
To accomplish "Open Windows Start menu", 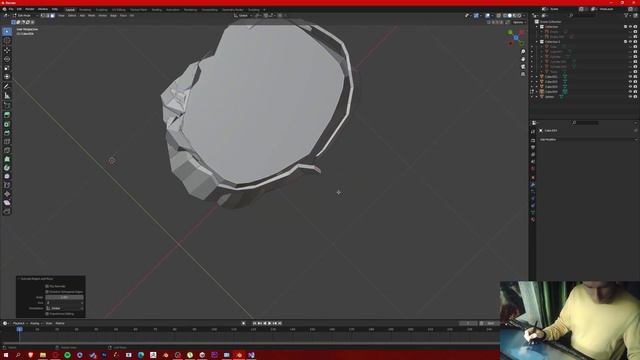I will (x=6, y=355).
